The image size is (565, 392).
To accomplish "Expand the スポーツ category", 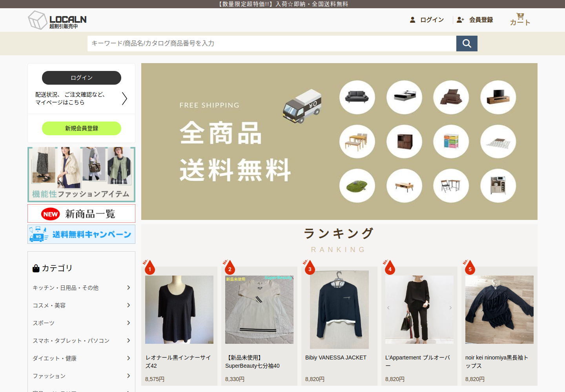I will tap(81, 323).
